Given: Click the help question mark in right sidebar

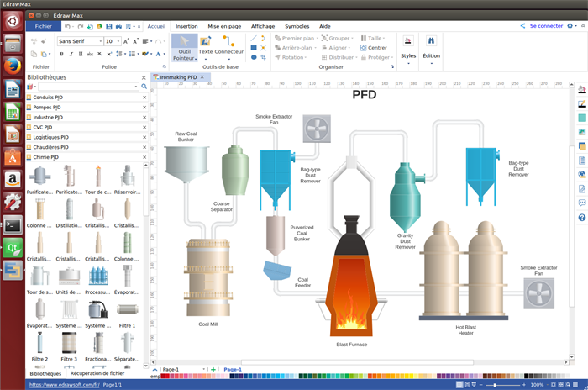Looking at the screenshot, I should (x=582, y=218).
